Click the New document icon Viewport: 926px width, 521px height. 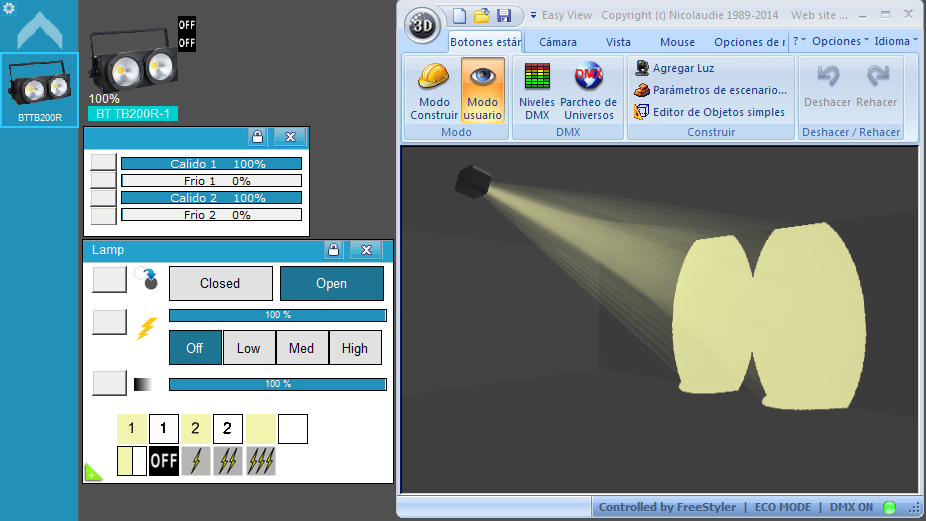point(459,15)
